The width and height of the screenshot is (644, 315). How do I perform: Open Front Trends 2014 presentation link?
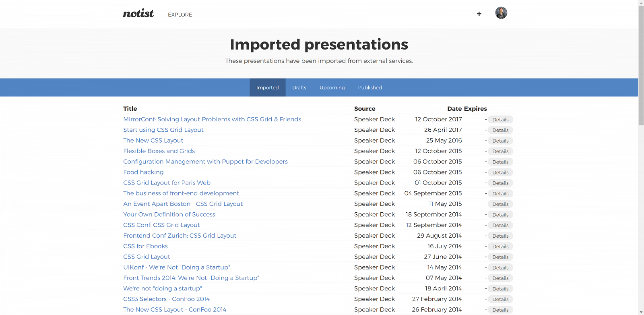(191, 278)
